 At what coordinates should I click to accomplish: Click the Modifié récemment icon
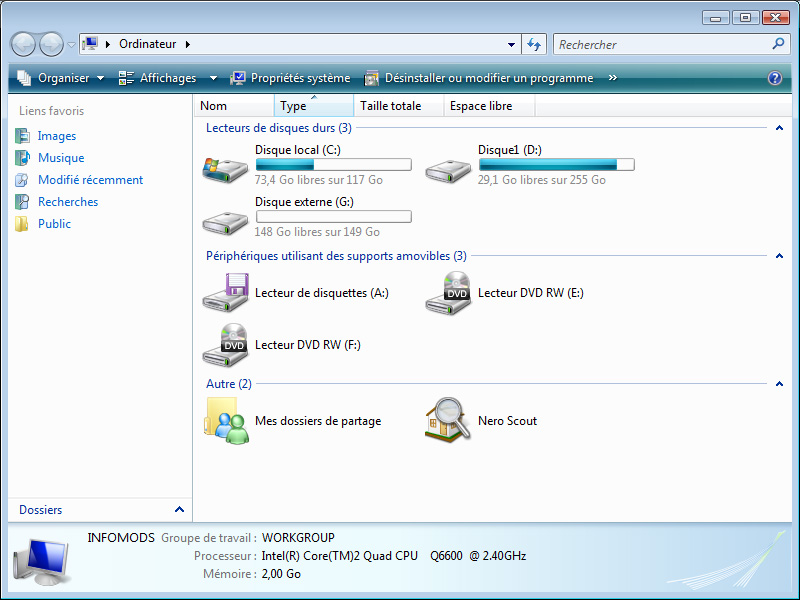point(22,180)
